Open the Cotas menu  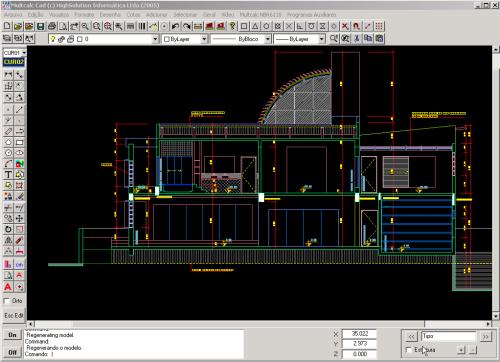(x=133, y=15)
